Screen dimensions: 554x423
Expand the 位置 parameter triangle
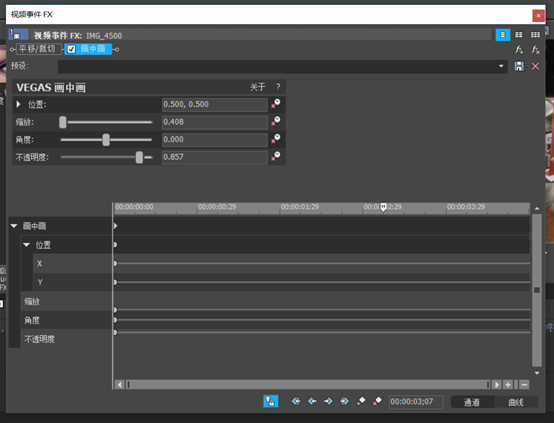(x=18, y=104)
